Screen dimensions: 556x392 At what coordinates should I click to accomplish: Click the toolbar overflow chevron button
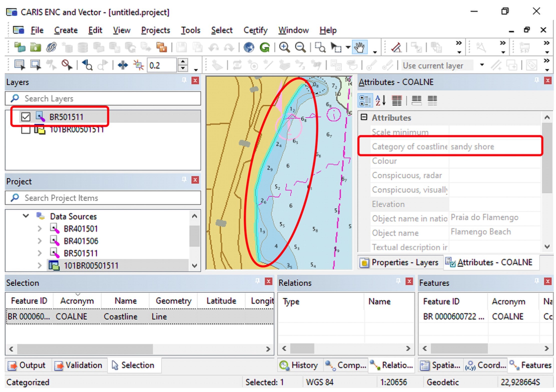[458, 43]
